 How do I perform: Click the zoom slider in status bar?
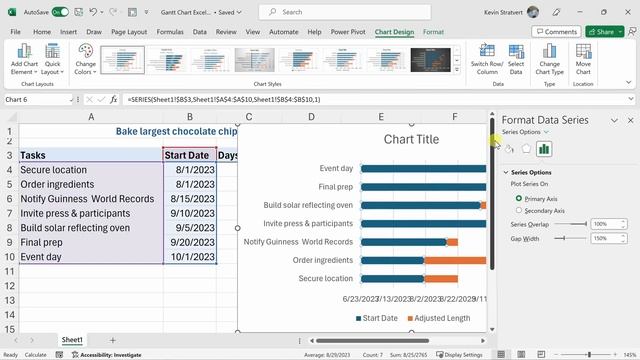[x=589, y=355]
